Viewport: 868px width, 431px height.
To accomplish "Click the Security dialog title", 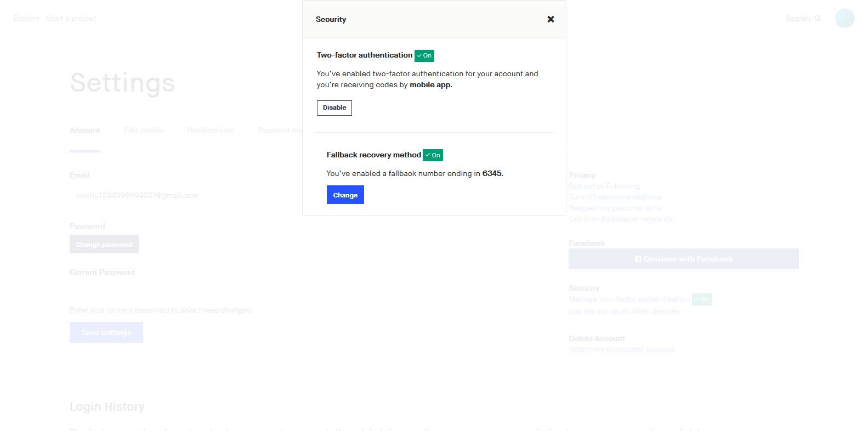I will (x=331, y=19).
